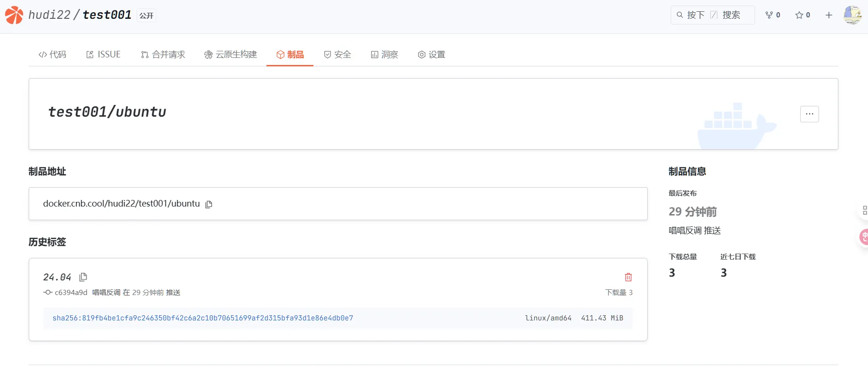Switch to the 代码 tab
The width and height of the screenshot is (868, 367).
pos(52,55)
